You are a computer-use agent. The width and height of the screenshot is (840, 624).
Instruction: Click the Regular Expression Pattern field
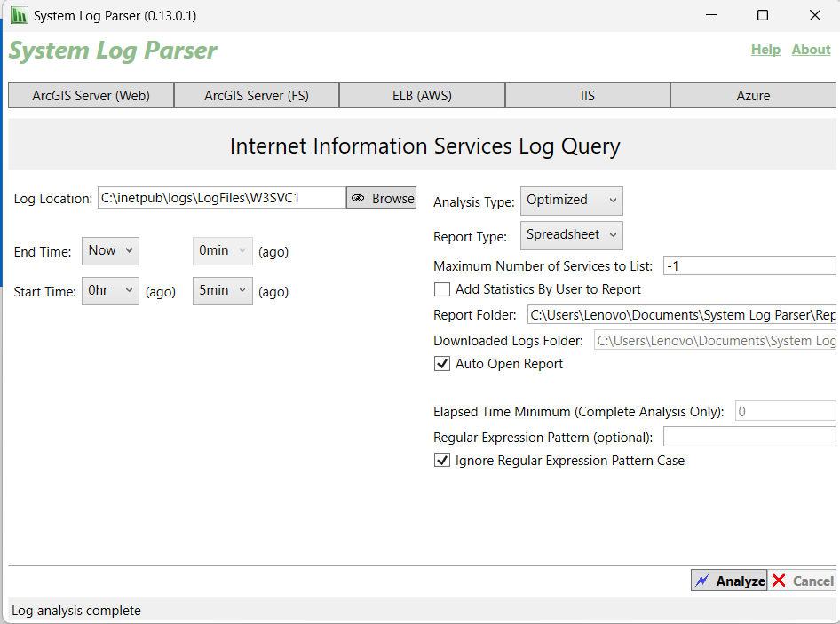pos(749,437)
